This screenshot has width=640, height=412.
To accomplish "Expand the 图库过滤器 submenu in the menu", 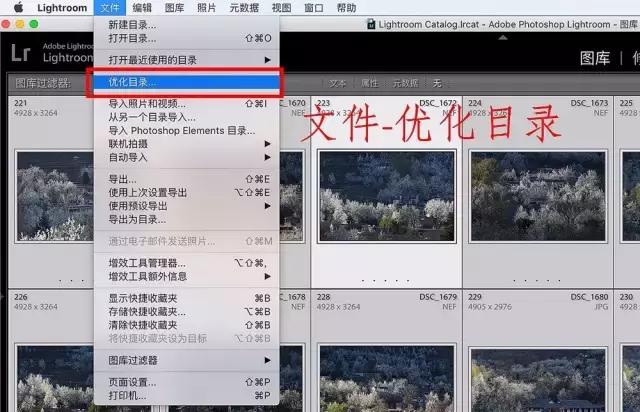I will pyautogui.click(x=187, y=360).
